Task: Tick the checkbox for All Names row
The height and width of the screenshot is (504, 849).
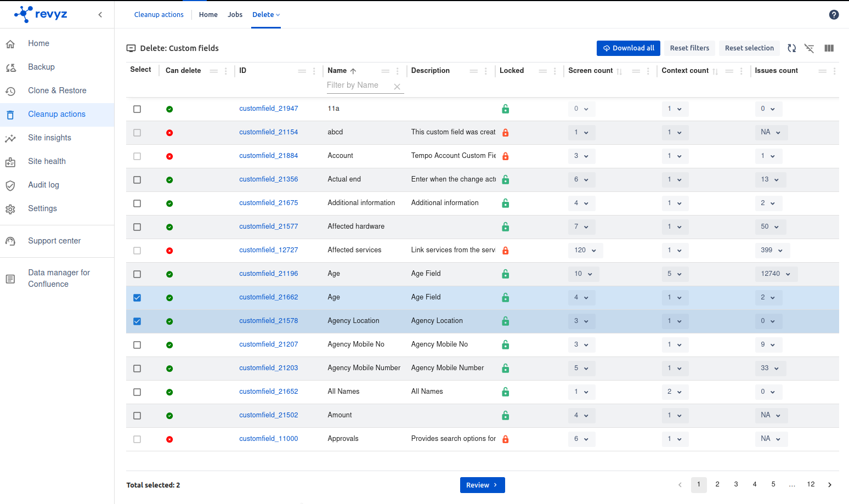Action: click(x=137, y=392)
